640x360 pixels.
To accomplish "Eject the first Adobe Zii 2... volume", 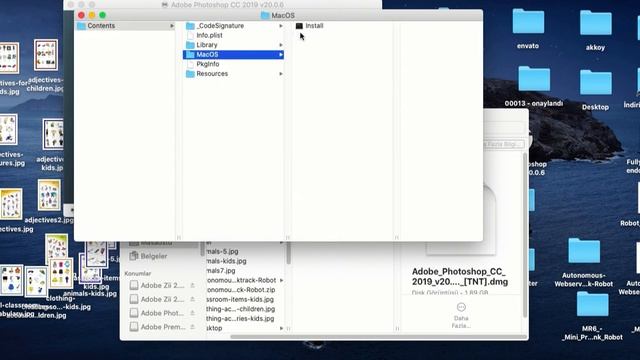I will [x=192, y=285].
